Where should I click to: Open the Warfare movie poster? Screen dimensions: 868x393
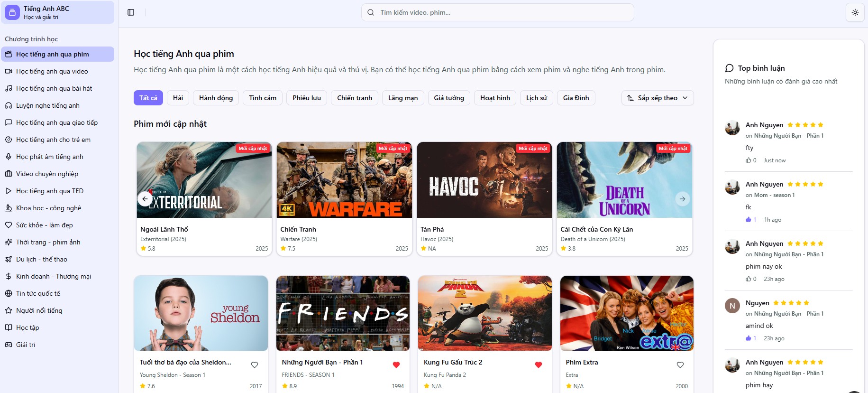[x=344, y=180]
